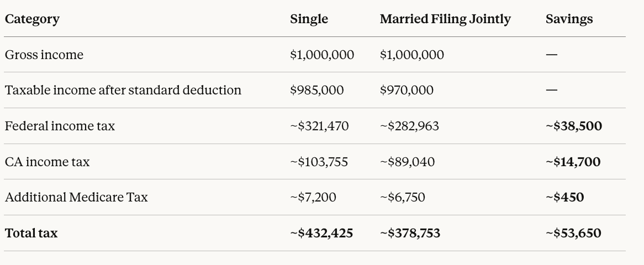Image resolution: width=644 pixels, height=265 pixels.
Task: Click the Category column header
Action: (32, 19)
